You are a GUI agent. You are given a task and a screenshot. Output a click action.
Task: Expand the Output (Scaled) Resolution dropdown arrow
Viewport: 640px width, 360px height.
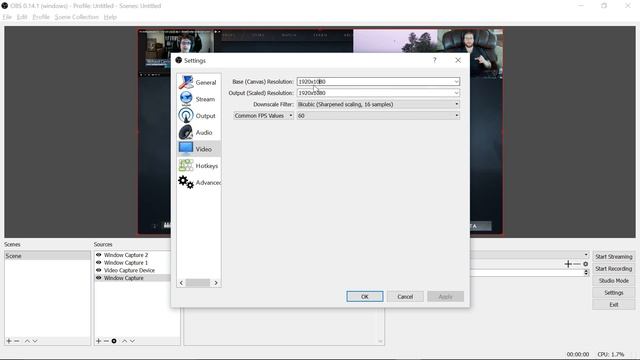(x=456, y=93)
